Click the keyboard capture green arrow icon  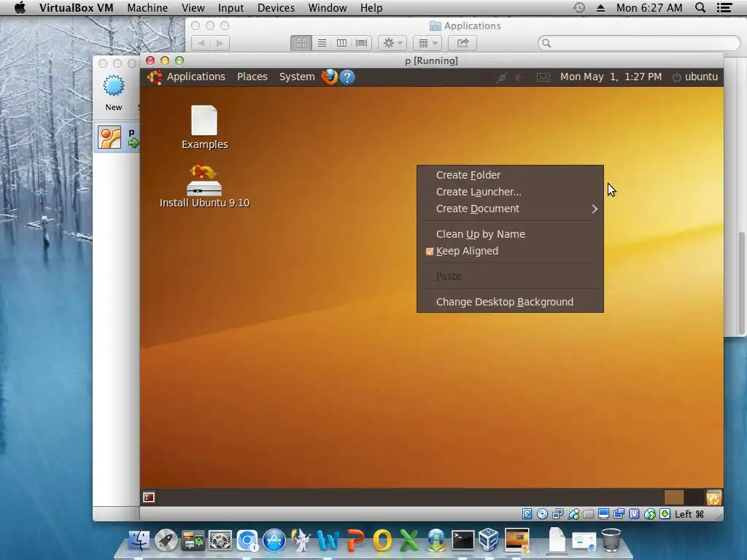click(x=665, y=514)
